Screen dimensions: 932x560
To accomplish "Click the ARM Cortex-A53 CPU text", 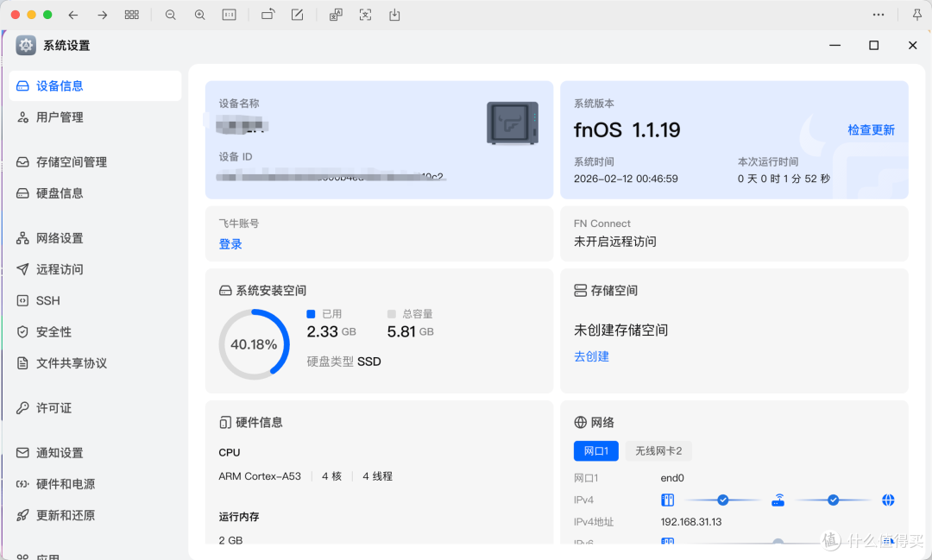I will point(260,476).
